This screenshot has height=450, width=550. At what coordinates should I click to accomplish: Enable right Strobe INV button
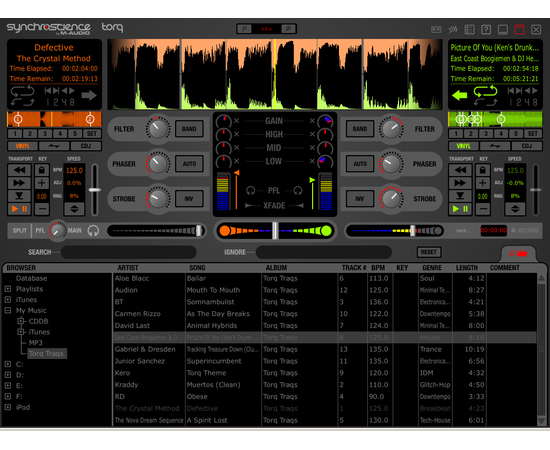pos(360,199)
